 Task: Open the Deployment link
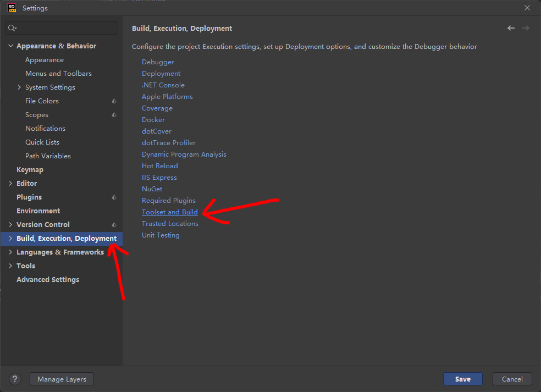[161, 74]
